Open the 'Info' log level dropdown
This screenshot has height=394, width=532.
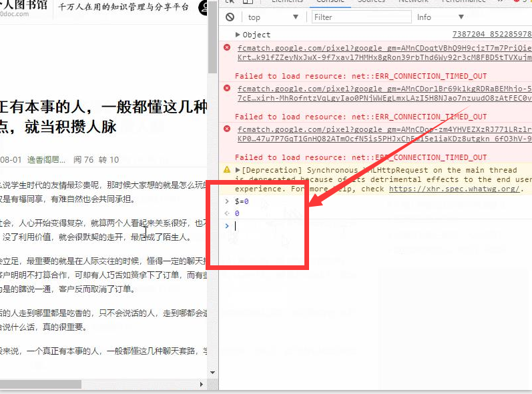tap(440, 17)
